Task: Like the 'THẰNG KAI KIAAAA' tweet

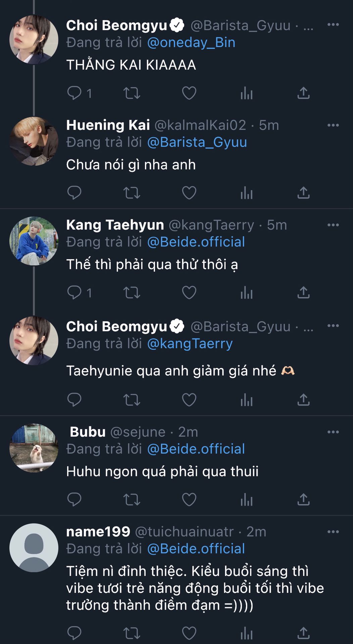Action: 189,93
